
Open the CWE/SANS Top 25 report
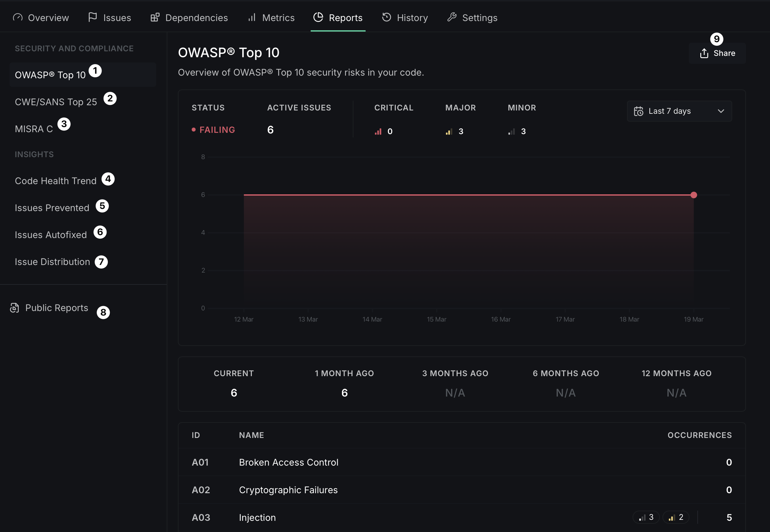56,102
